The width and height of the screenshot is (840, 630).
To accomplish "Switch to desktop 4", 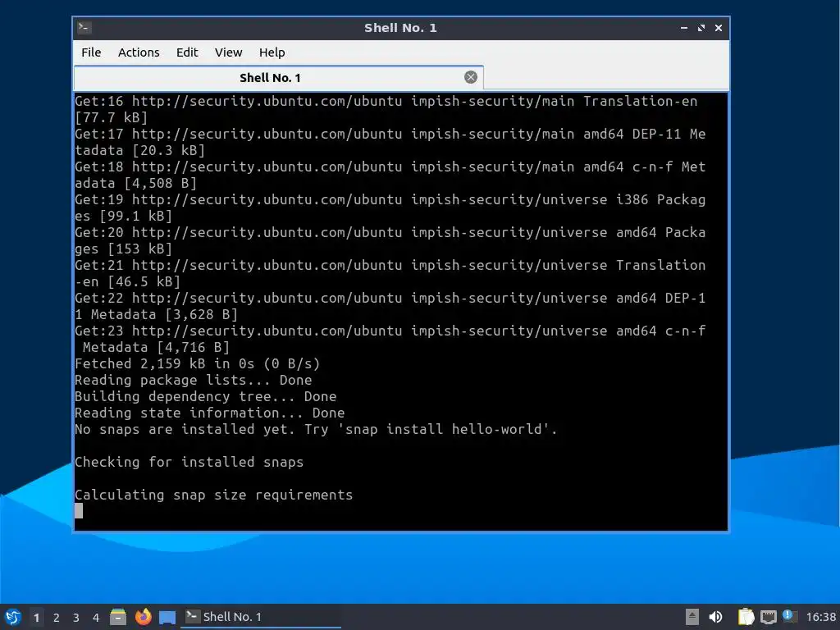I will point(96,618).
